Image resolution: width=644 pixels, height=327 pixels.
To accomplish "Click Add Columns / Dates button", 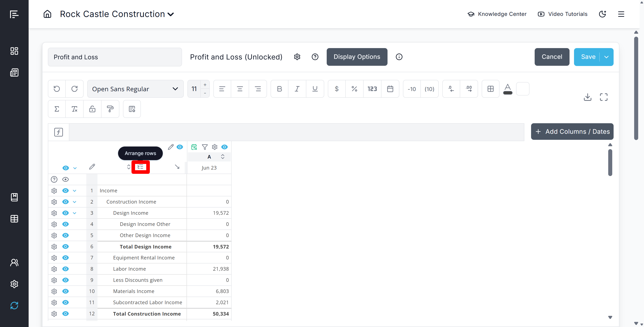I will [x=572, y=132].
